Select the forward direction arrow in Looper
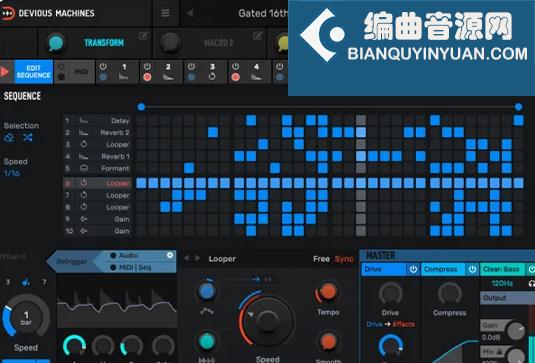 (256, 280)
